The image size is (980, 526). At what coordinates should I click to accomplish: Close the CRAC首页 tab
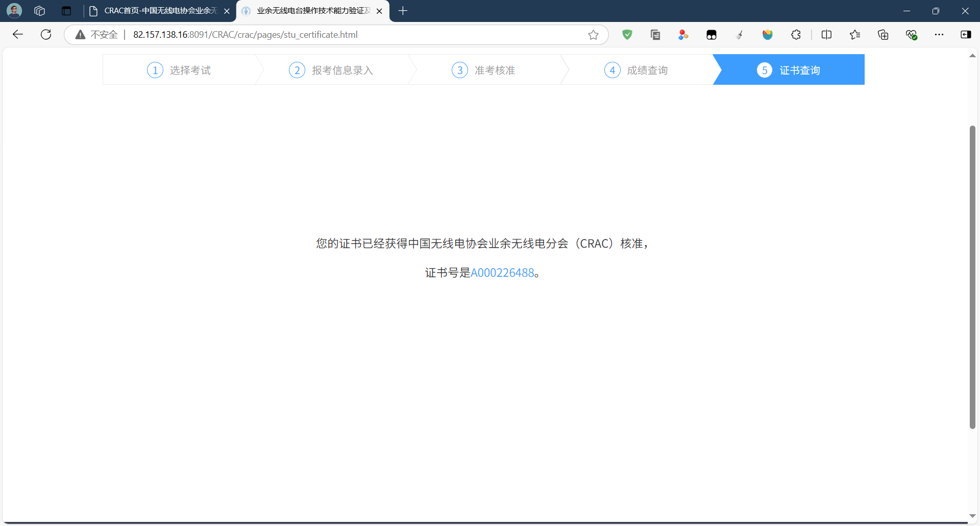[227, 11]
